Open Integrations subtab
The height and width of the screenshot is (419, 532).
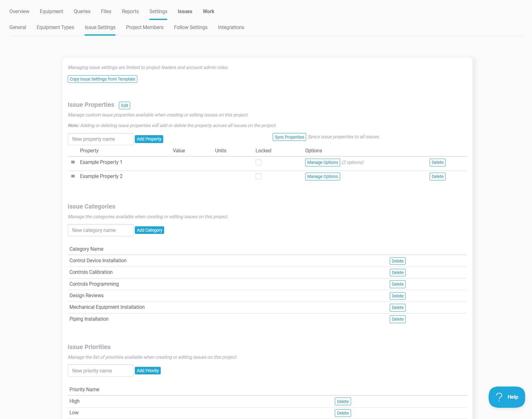(231, 27)
